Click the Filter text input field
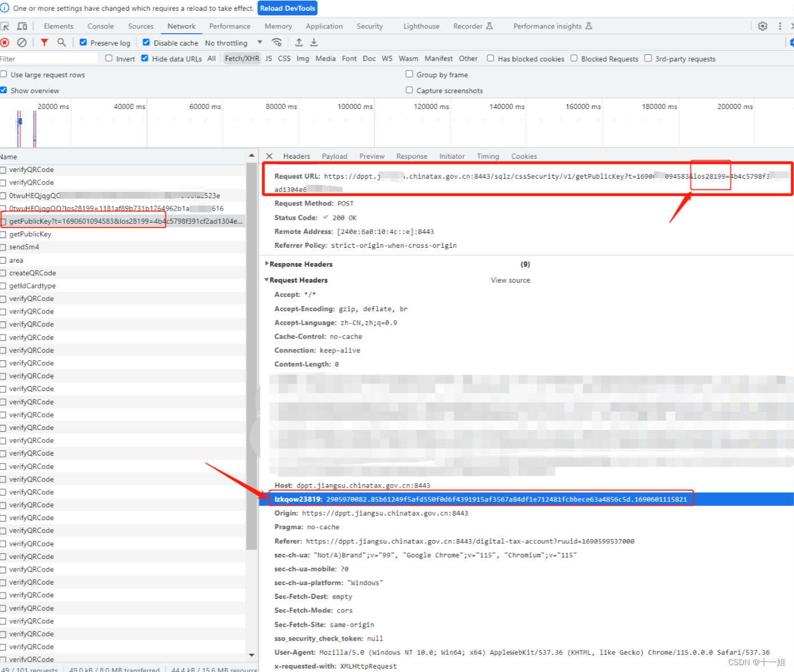Screen dimensions: 794x672 point(49,59)
